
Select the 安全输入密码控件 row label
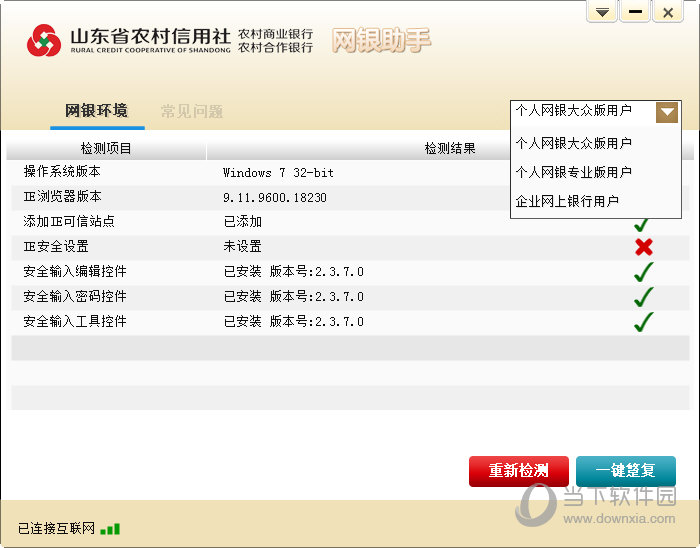[75, 296]
